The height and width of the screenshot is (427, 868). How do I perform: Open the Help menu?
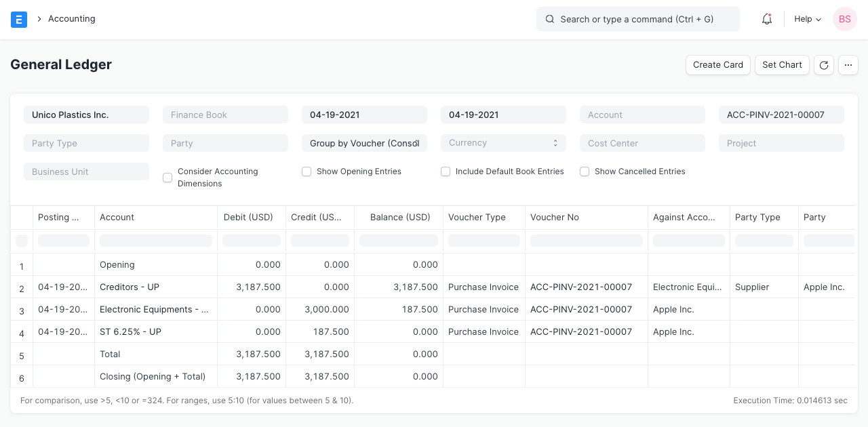click(x=802, y=19)
